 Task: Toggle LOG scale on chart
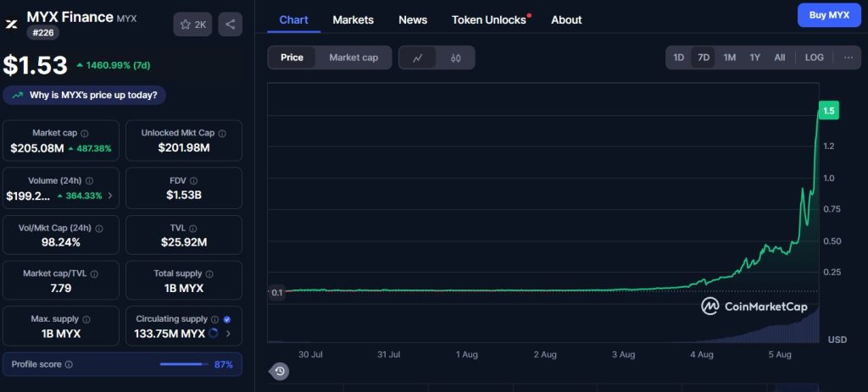(x=814, y=58)
